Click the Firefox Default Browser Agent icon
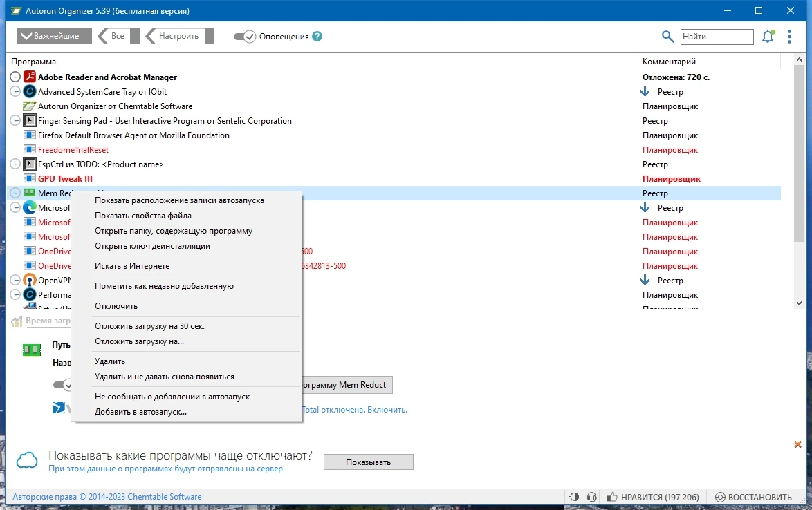 [30, 135]
